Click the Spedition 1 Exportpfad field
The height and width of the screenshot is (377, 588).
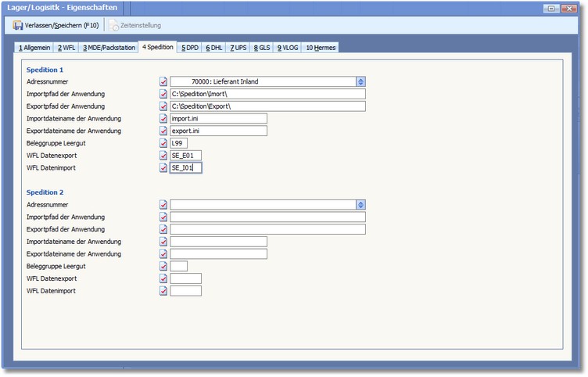pyautogui.click(x=267, y=106)
